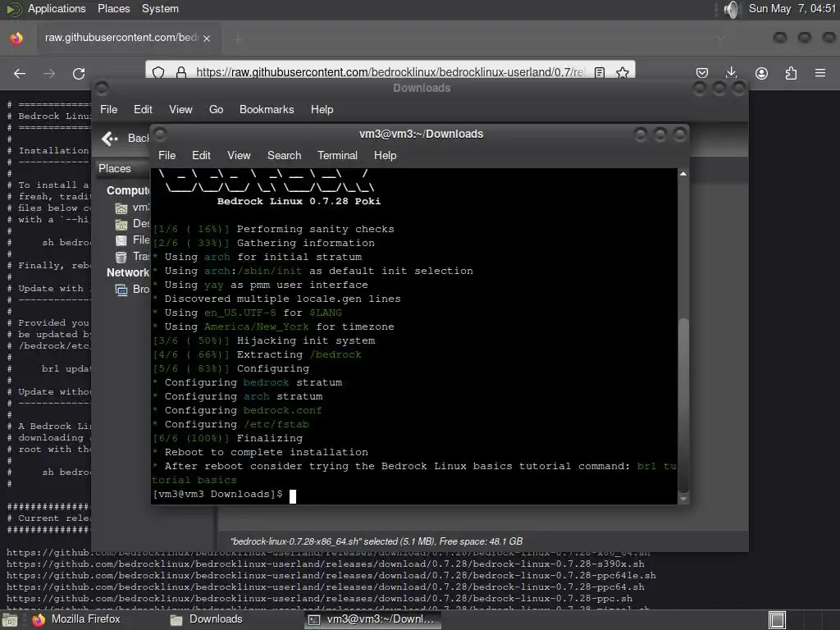840x630 pixels.
Task: Open terminal View menu
Action: (x=239, y=155)
